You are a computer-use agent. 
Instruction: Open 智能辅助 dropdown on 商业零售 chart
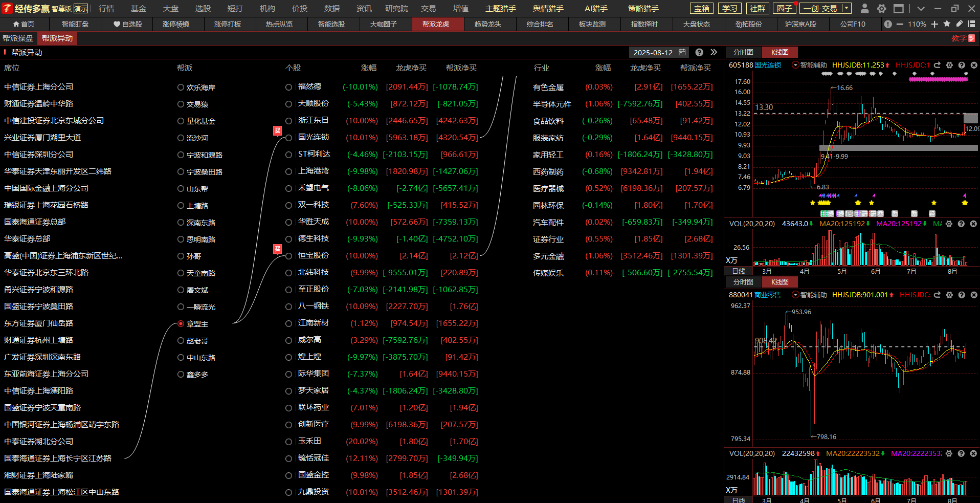click(x=795, y=295)
